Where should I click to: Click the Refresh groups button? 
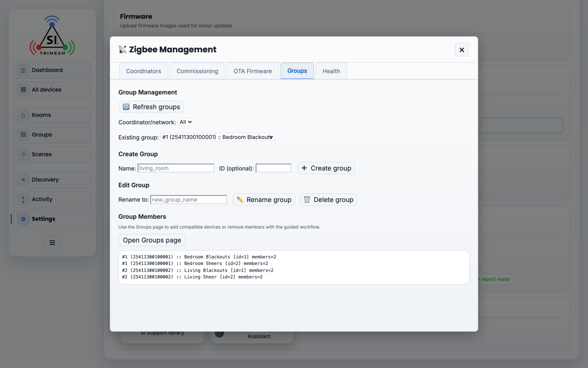[152, 107]
